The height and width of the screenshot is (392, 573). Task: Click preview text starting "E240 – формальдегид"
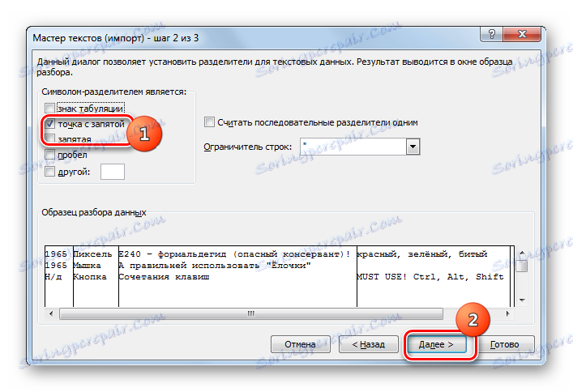(x=234, y=254)
